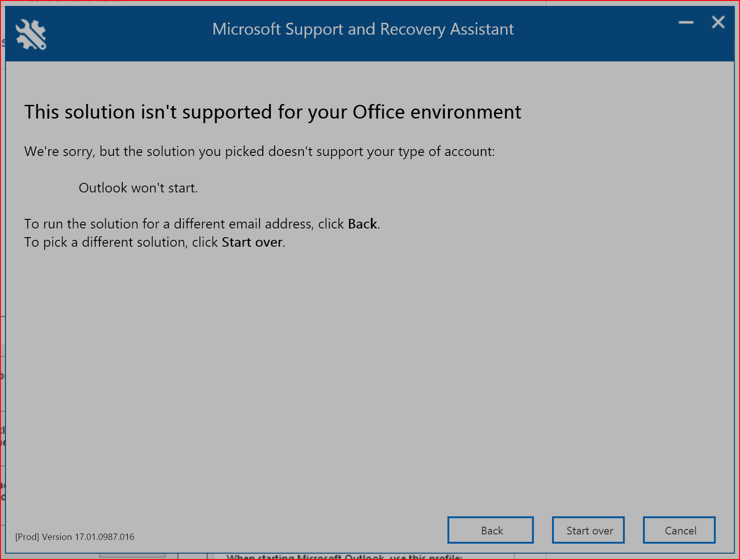Click the instruction line about different solutions

(154, 242)
